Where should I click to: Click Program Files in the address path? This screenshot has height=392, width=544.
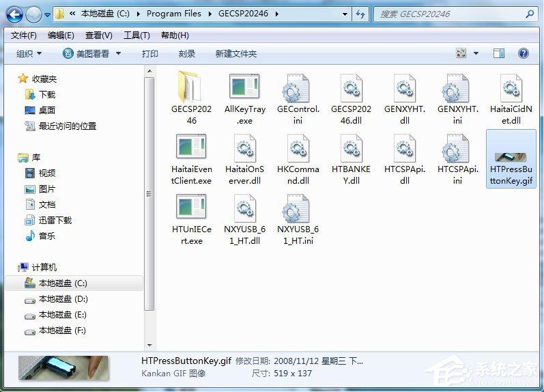[x=174, y=14]
